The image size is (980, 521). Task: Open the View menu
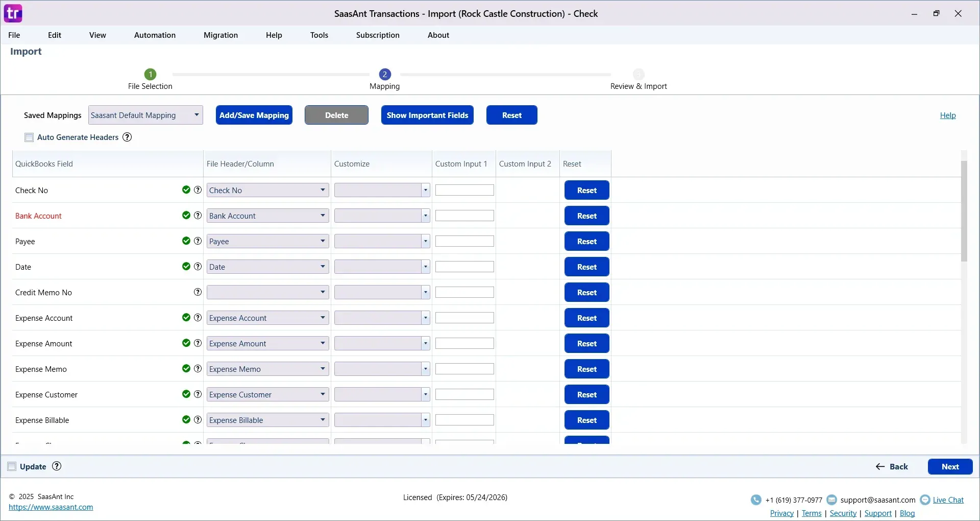coord(97,35)
